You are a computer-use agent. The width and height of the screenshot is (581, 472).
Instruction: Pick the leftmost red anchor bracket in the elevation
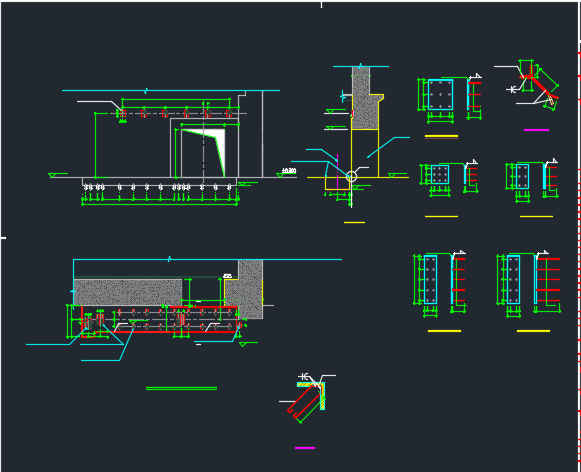pos(123,113)
